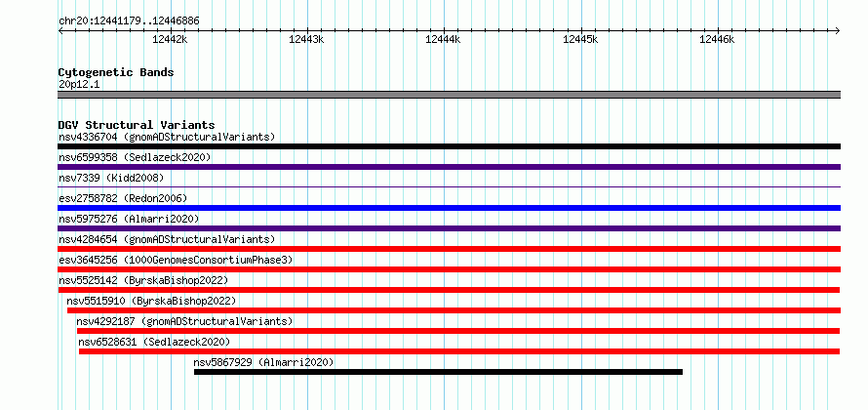Open the nsv4284654 gnomAD variant label

tap(167, 239)
